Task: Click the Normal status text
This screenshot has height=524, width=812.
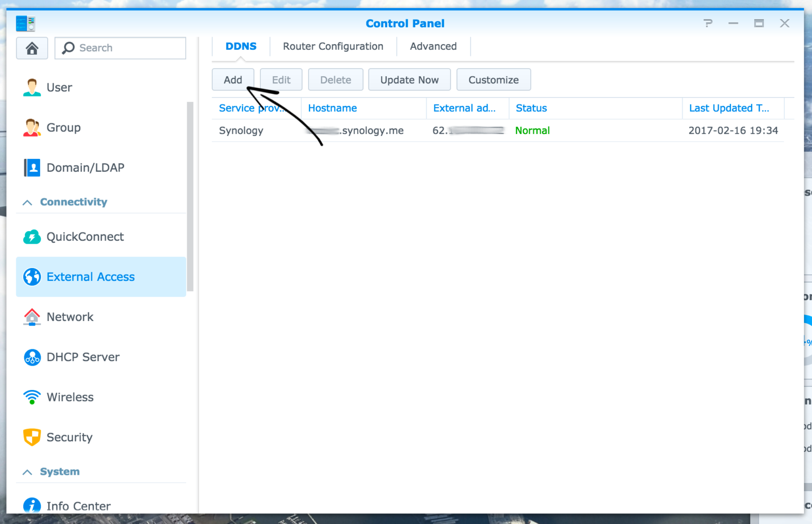Action: coord(532,130)
